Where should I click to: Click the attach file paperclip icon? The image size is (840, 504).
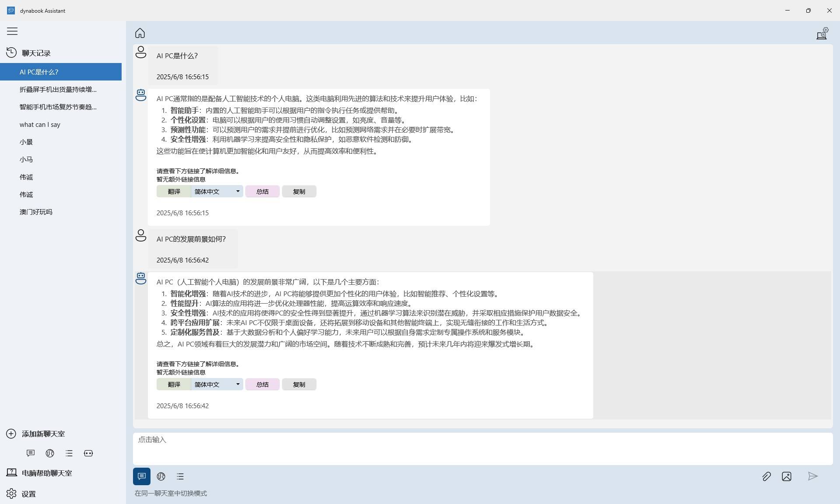766,476
